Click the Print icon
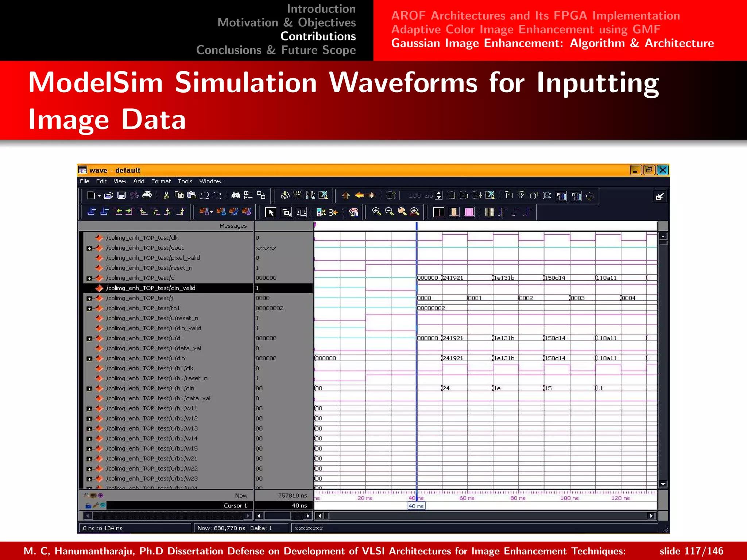Viewport: 747px width, 560px height. 147,195
